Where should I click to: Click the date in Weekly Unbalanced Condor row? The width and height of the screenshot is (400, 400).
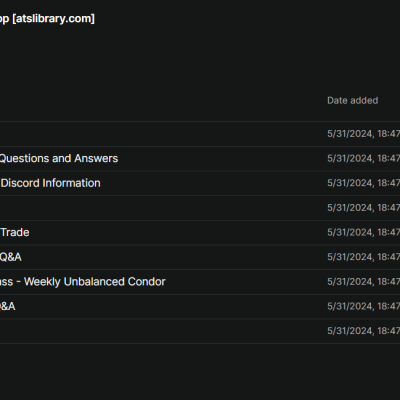363,282
